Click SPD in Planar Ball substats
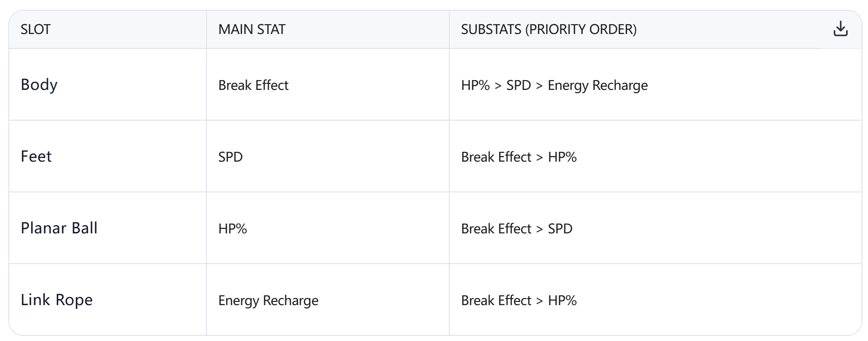Image resolution: width=868 pixels, height=341 pixels. click(x=560, y=229)
